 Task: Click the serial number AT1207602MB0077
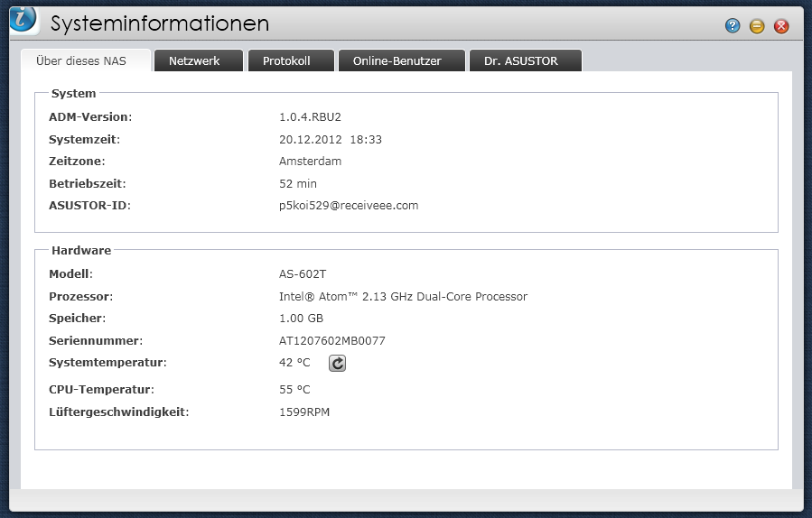point(332,341)
